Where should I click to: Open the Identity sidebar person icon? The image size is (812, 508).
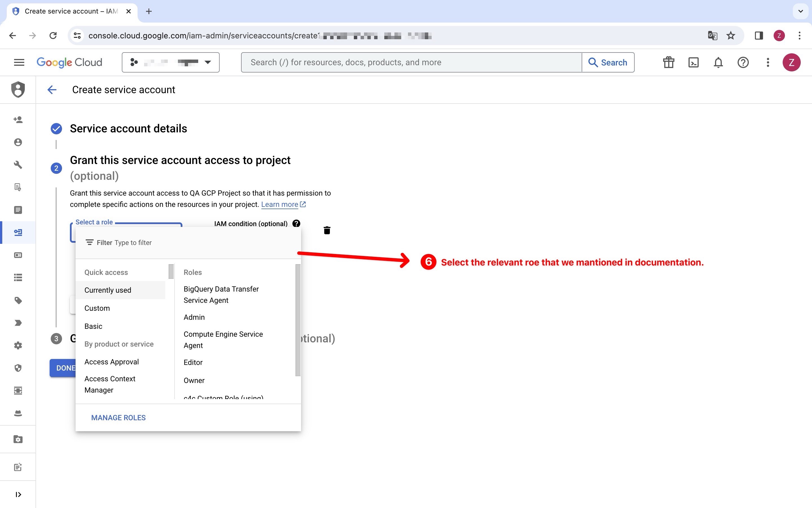[18, 142]
